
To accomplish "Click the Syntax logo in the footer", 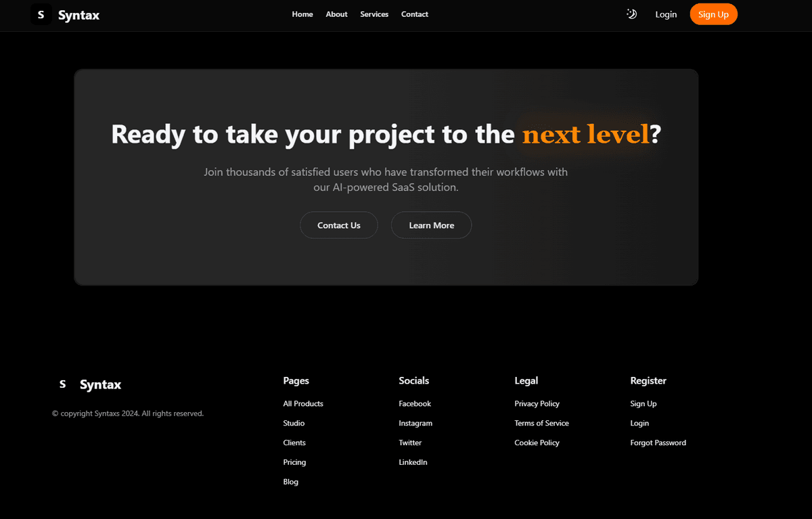I will [90, 384].
